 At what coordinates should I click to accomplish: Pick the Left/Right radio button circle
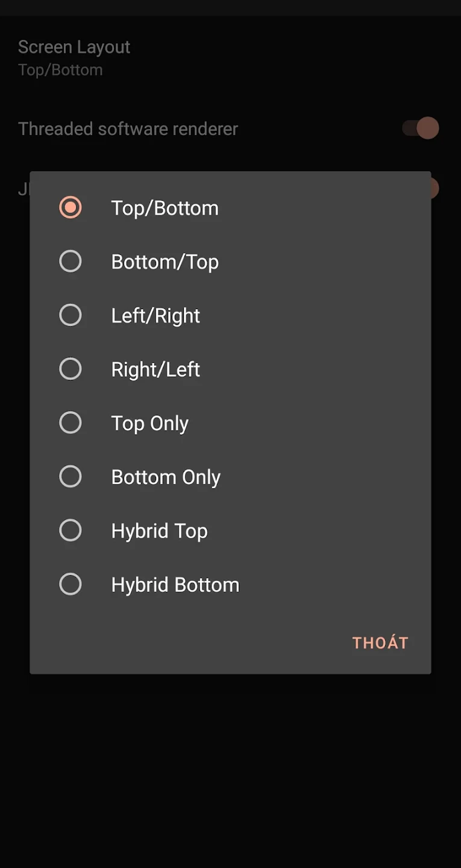click(71, 315)
